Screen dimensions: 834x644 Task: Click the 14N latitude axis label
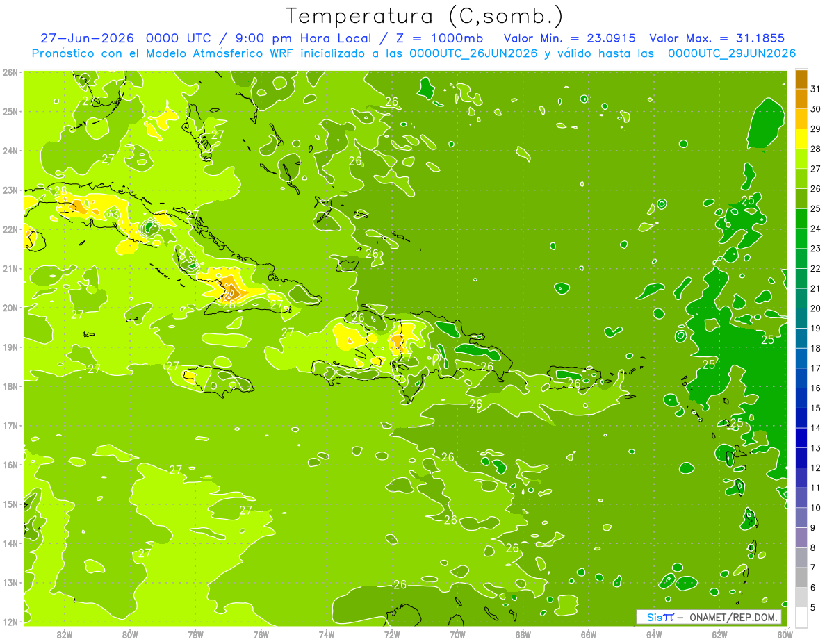coord(10,543)
